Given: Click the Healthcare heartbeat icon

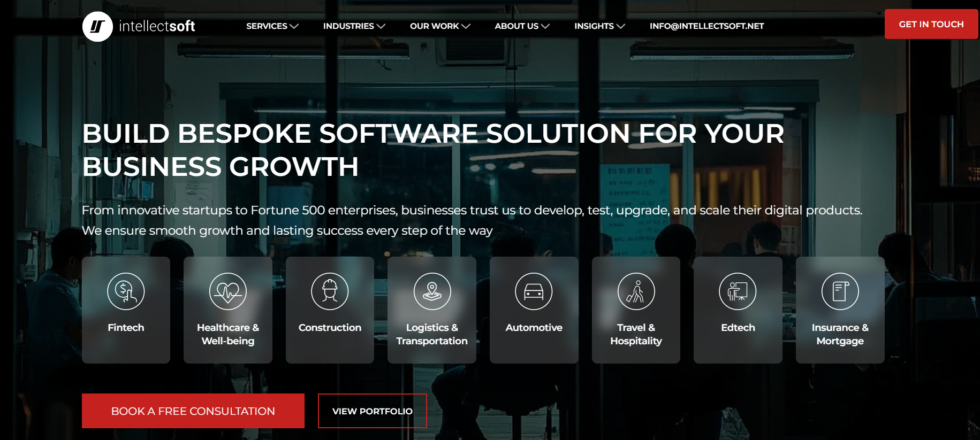Looking at the screenshot, I should pyautogui.click(x=228, y=291).
